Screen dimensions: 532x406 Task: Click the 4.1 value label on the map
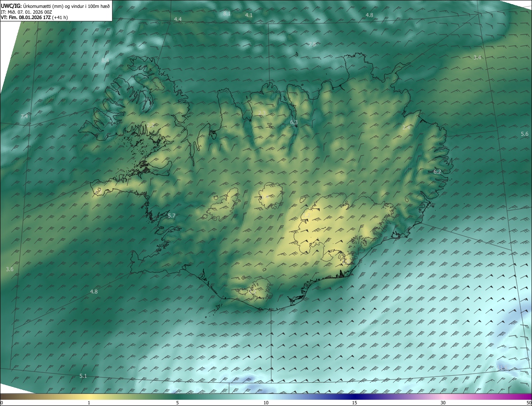pos(249,15)
